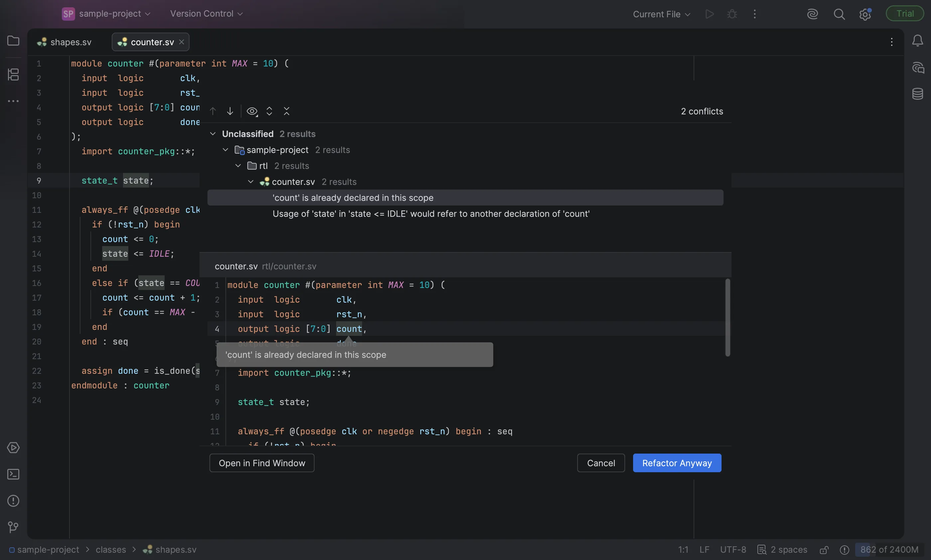
Task: Go to next conflict with down arrow
Action: coord(230,111)
